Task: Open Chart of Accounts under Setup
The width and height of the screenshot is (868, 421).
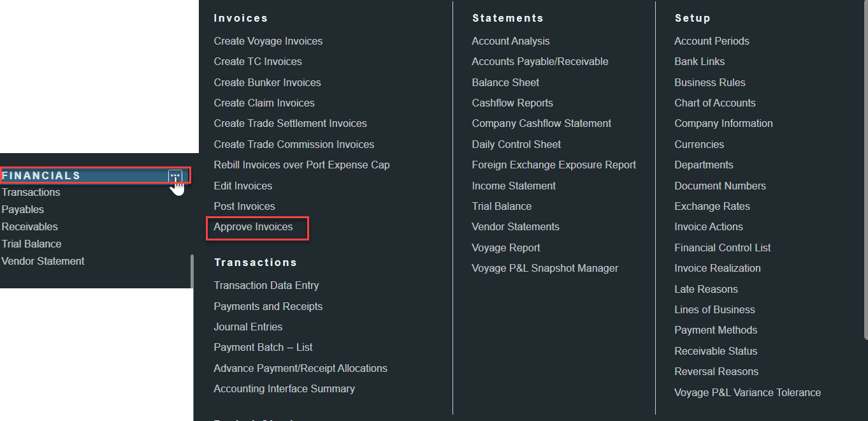Action: coord(714,103)
